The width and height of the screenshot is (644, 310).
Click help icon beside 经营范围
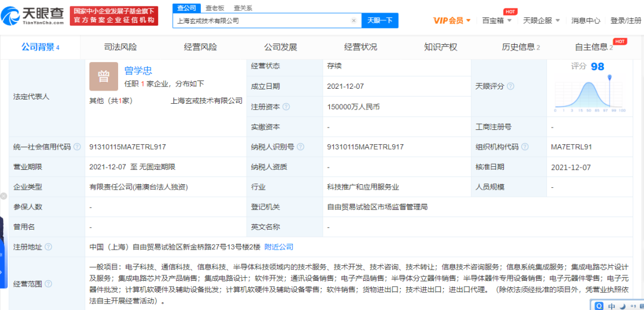point(48,284)
